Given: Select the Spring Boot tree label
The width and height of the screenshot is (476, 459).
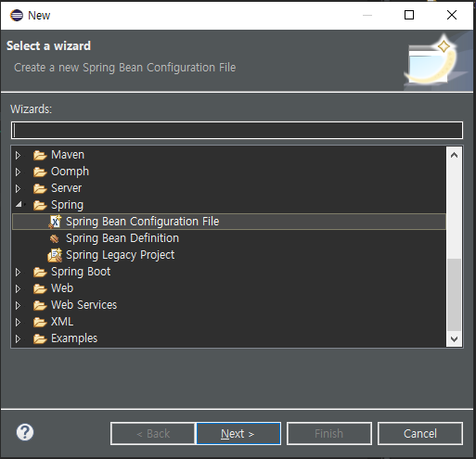Looking at the screenshot, I should pos(81,272).
